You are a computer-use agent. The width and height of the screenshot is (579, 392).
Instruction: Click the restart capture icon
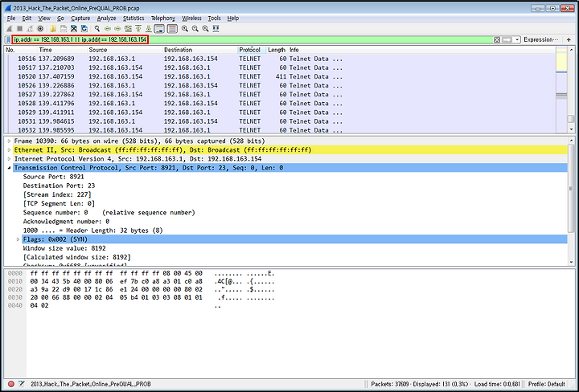(x=30, y=29)
